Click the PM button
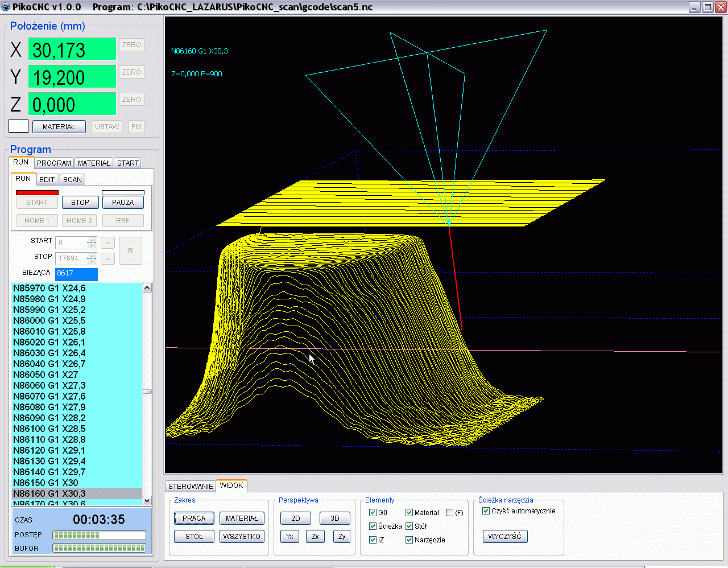728x568 pixels. point(136,127)
